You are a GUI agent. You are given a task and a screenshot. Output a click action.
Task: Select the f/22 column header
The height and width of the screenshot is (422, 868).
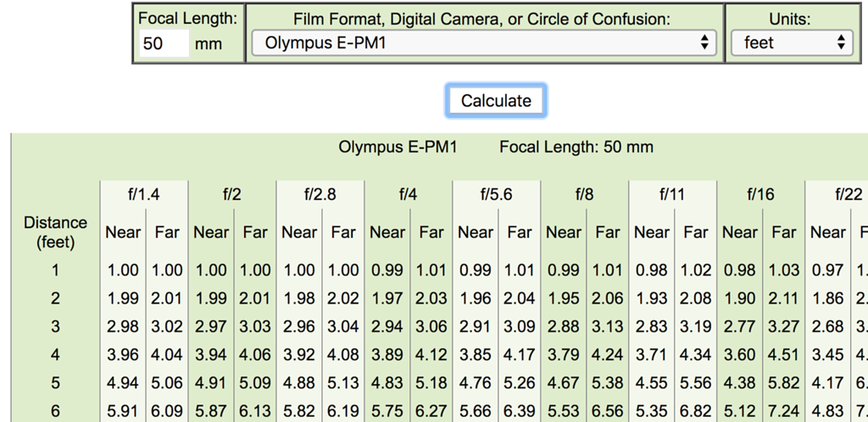pos(848,194)
